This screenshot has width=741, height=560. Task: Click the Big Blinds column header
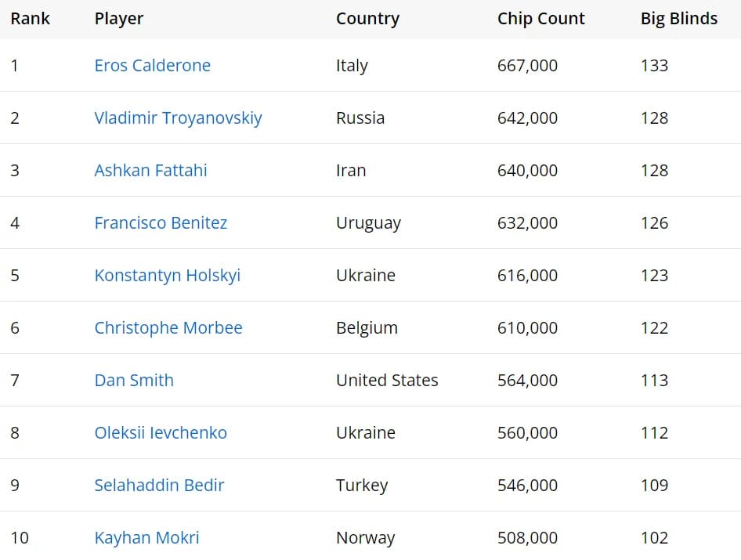(679, 19)
